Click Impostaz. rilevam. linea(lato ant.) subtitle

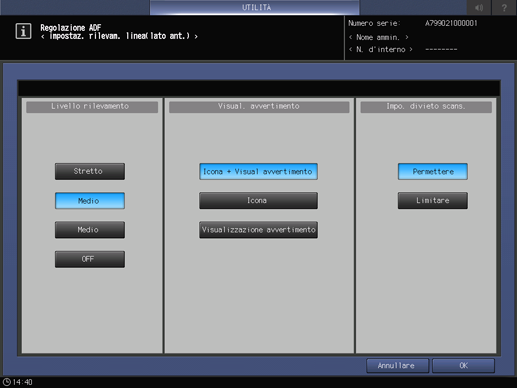tap(119, 36)
